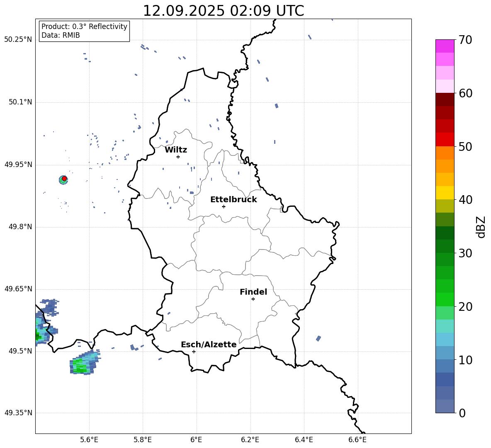The width and height of the screenshot is (491, 448).
Task: Click the 6.2°E longitude label
Action: (x=250, y=440)
